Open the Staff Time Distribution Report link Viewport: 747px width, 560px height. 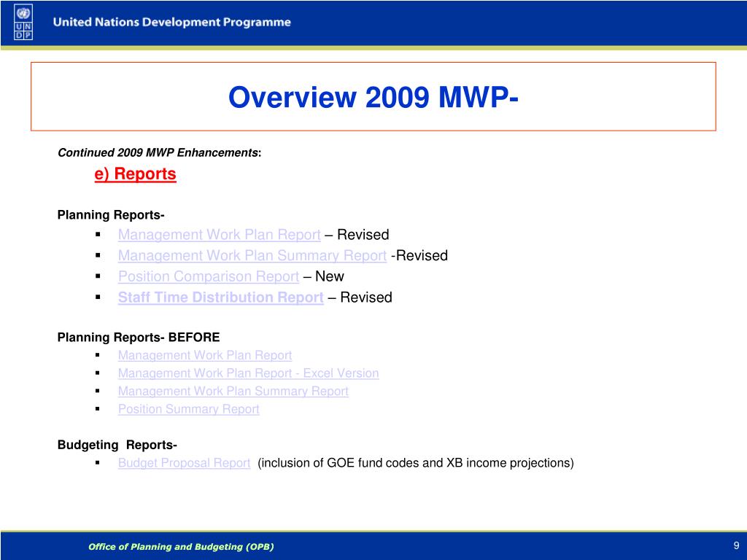pyautogui.click(x=220, y=297)
